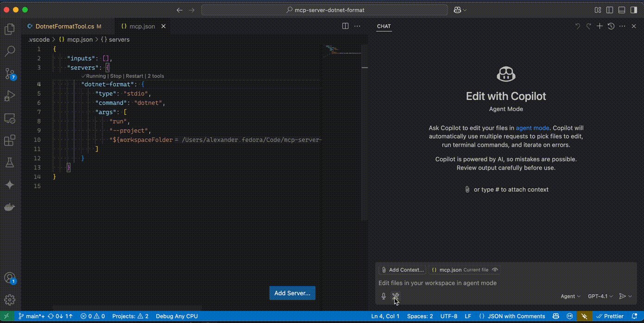Screen dimensions: 644x323
Task: Open the agent mode link in the Copilot welcome text
Action: pos(532,128)
